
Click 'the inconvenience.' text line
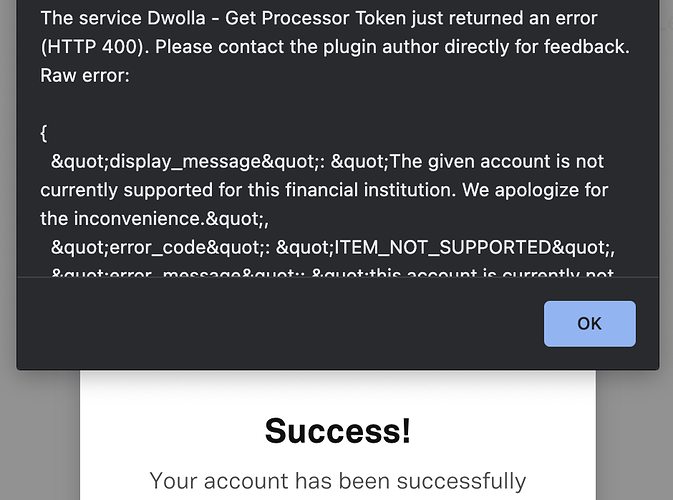pos(155,219)
